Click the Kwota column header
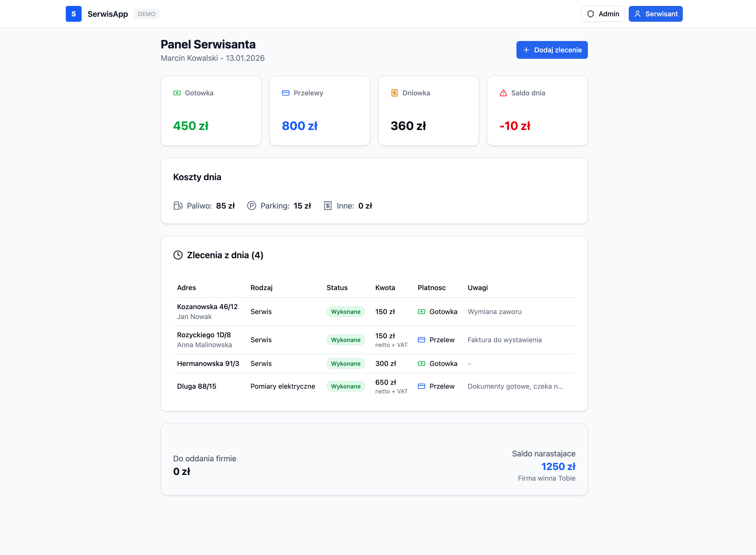The width and height of the screenshot is (756, 555). click(385, 288)
